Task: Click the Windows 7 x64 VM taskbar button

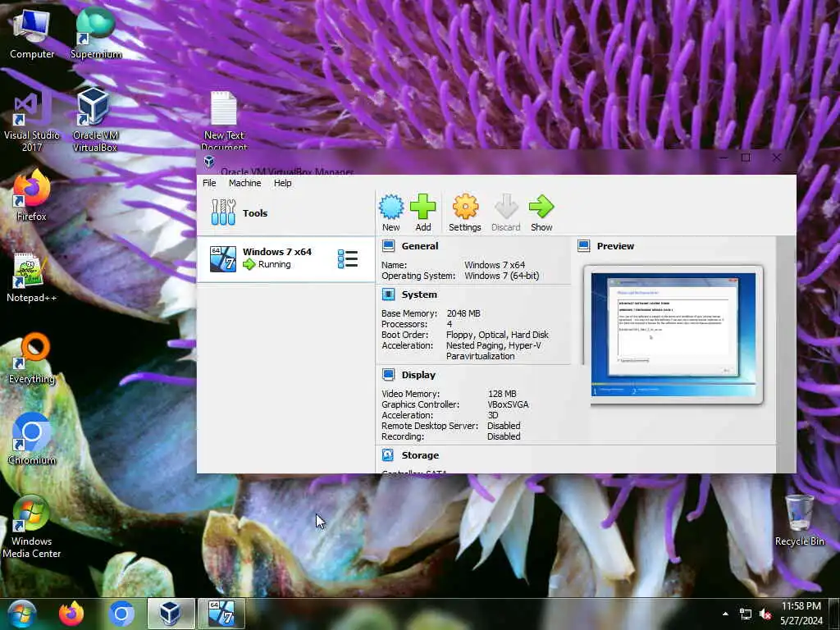Action: [221, 614]
